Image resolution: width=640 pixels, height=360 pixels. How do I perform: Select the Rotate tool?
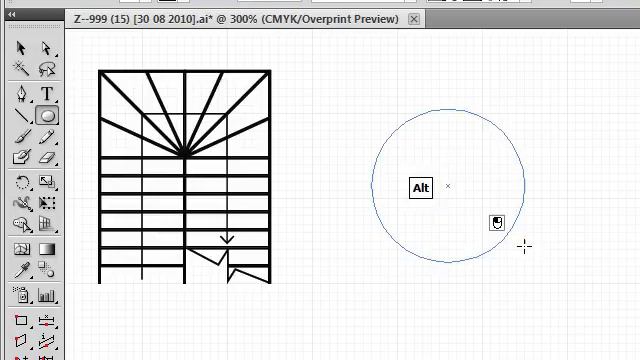(x=22, y=182)
